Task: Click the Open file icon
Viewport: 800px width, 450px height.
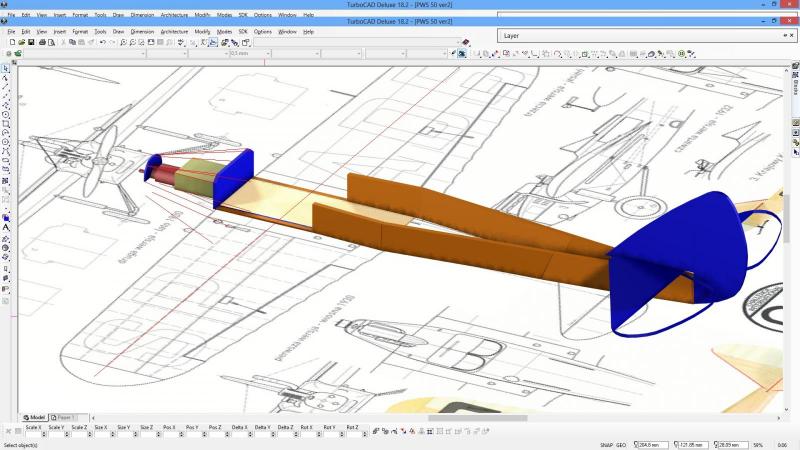Action: tap(21, 42)
